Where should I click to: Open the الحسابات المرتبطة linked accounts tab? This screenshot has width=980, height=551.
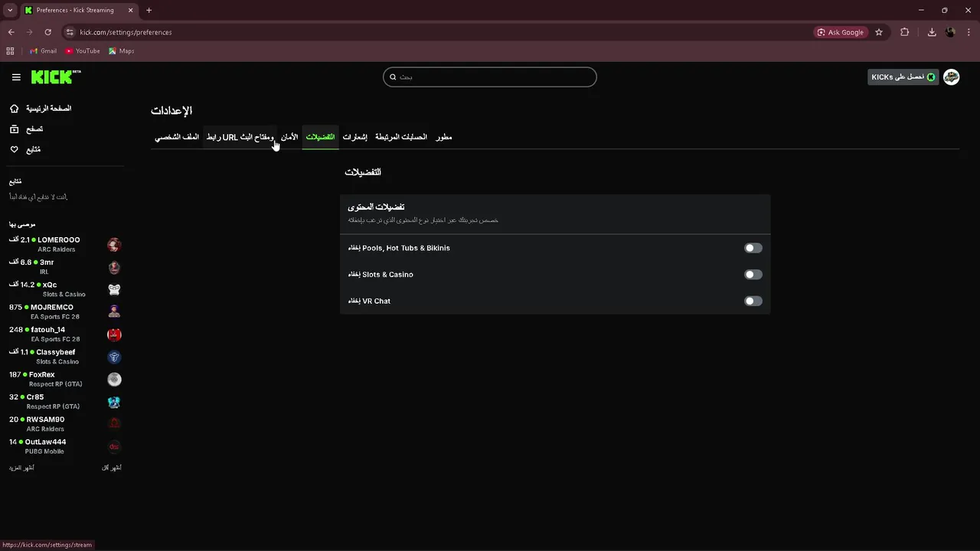coord(401,137)
